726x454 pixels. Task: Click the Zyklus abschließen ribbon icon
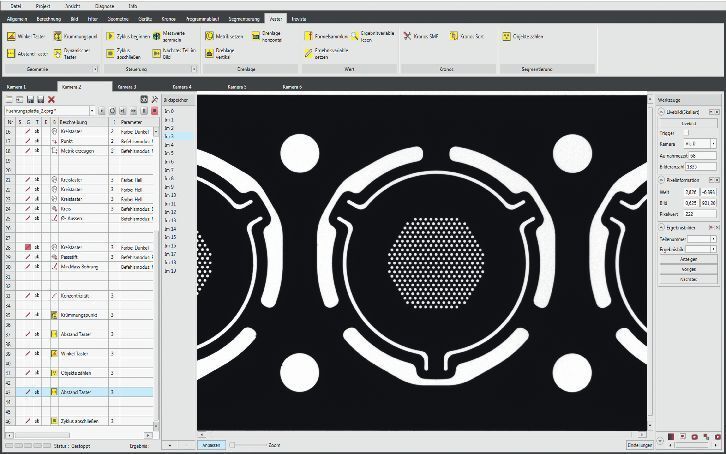[x=110, y=54]
